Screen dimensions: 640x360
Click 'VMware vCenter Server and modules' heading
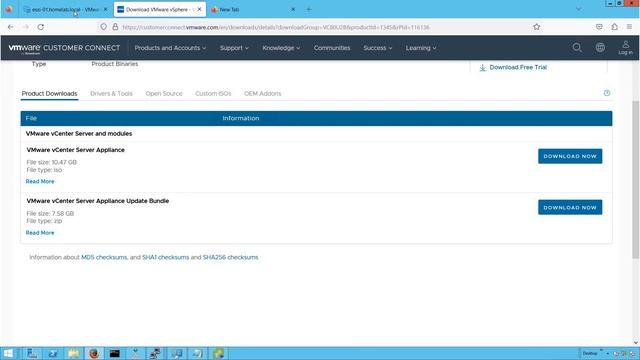click(79, 133)
